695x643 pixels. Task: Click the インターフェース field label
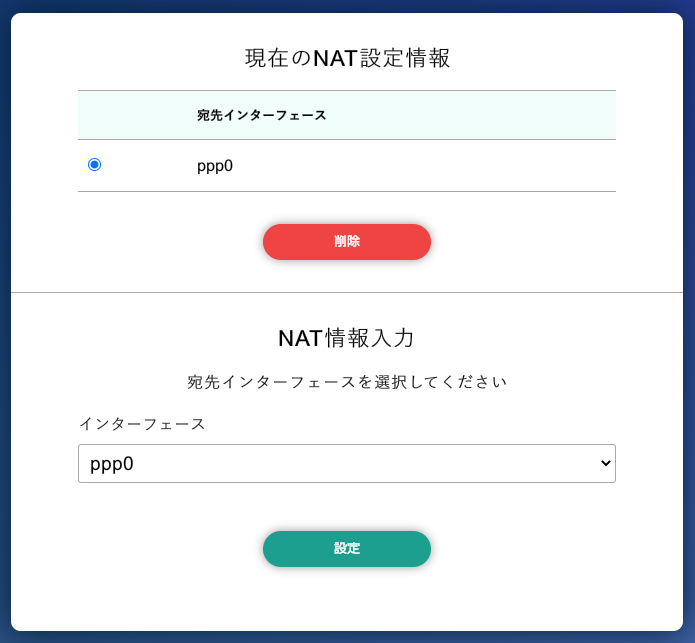pyautogui.click(x=142, y=424)
